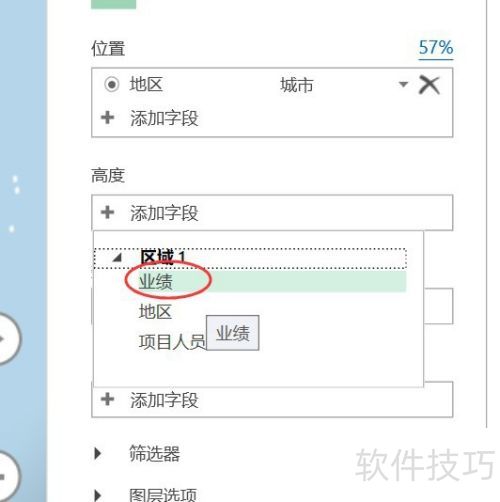Click the plus icon under 位置
This screenshot has height=502, width=500.
pyautogui.click(x=107, y=118)
